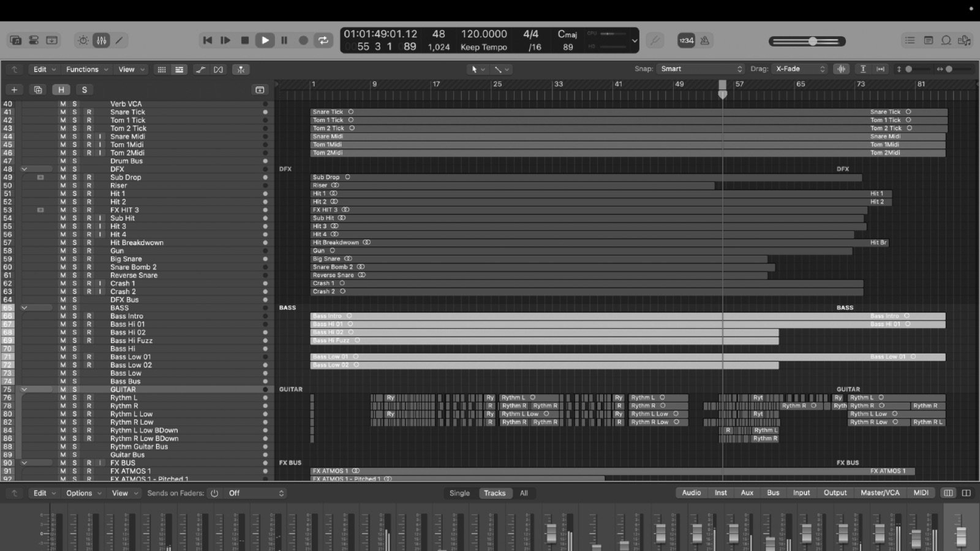Open the Command-click tool menu
Screen dimensions: 980x551
click(x=502, y=69)
